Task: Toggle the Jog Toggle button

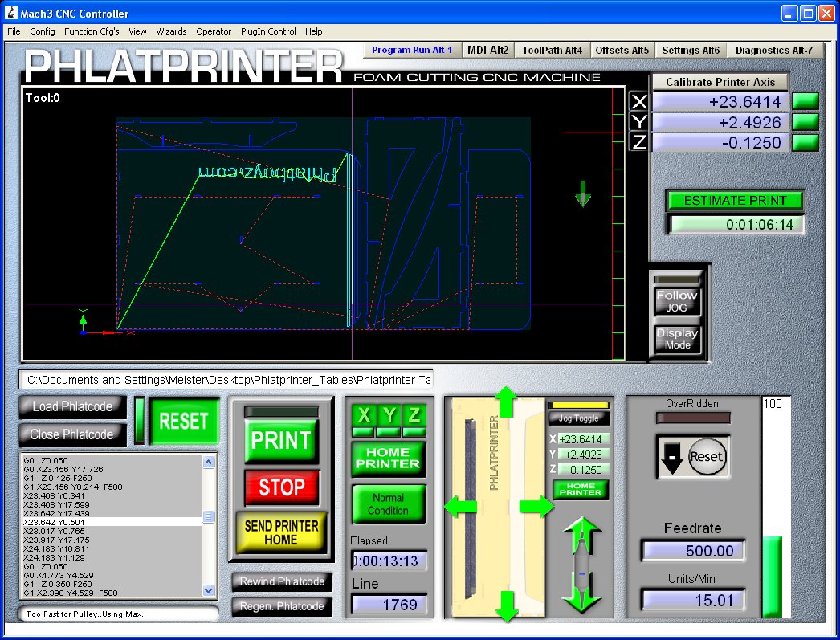Action: pyautogui.click(x=578, y=418)
